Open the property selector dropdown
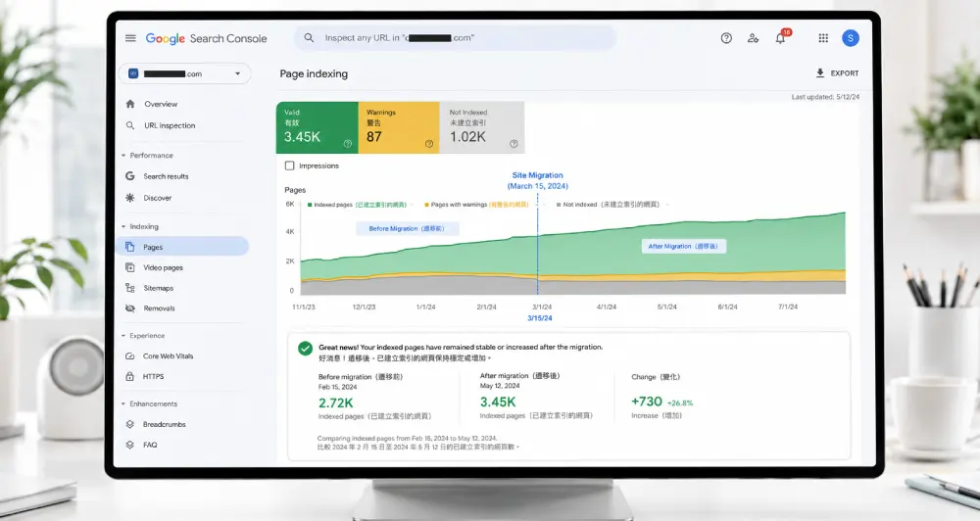The image size is (980, 521). [185, 73]
